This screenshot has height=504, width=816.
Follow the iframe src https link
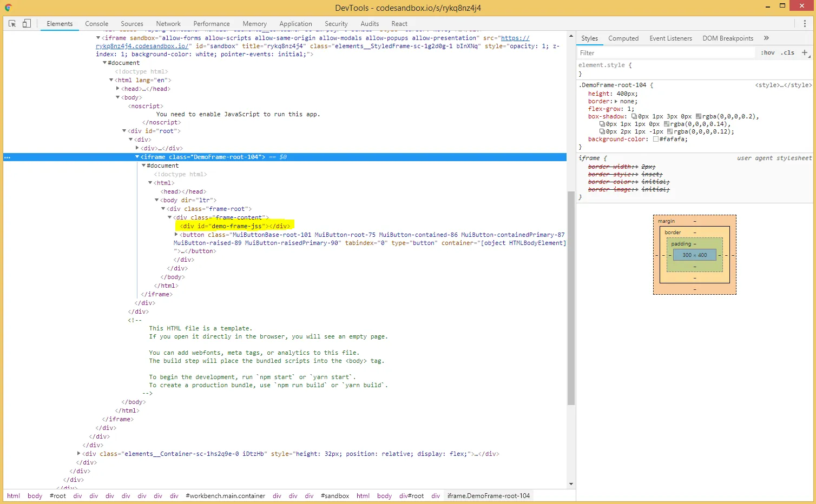[x=515, y=38]
